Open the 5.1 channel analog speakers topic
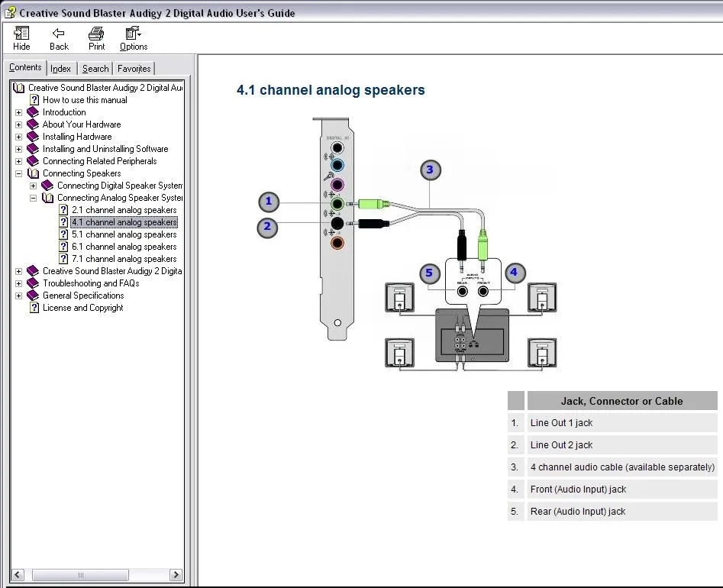The height and width of the screenshot is (588, 723). [x=123, y=234]
